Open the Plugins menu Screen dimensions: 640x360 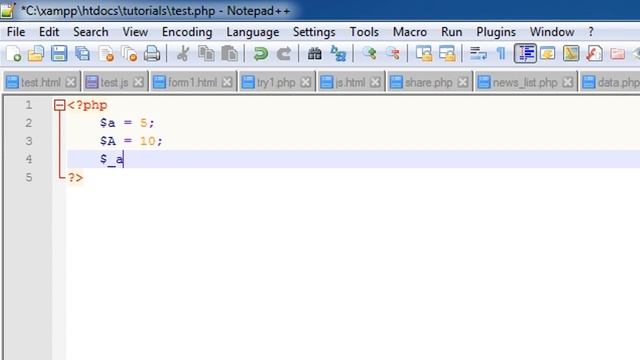[x=496, y=32]
